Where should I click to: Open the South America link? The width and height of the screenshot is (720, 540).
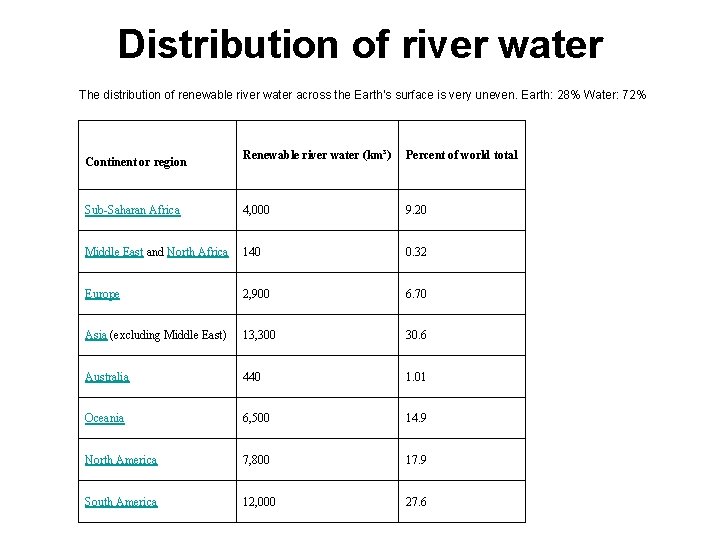click(121, 502)
